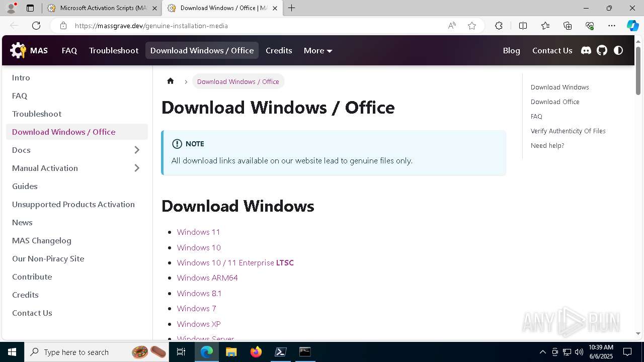This screenshot has height=362, width=644.
Task: Switch to Microsoft Activation Scripts tab
Action: 102,8
